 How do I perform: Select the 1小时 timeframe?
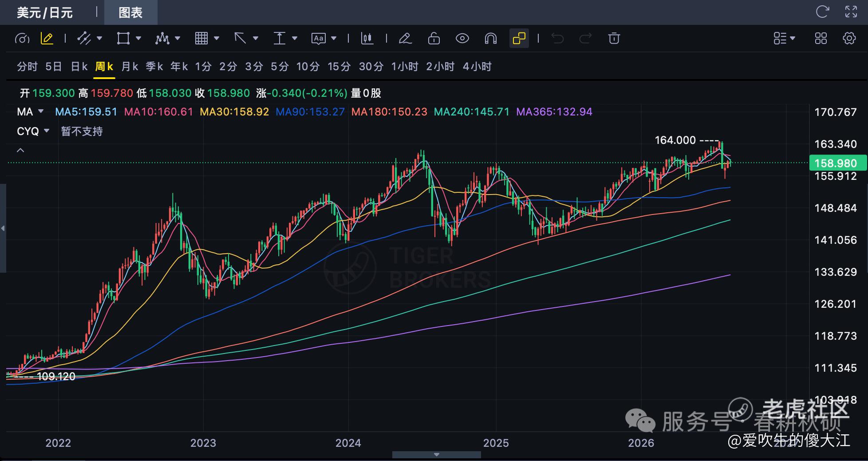tap(405, 67)
